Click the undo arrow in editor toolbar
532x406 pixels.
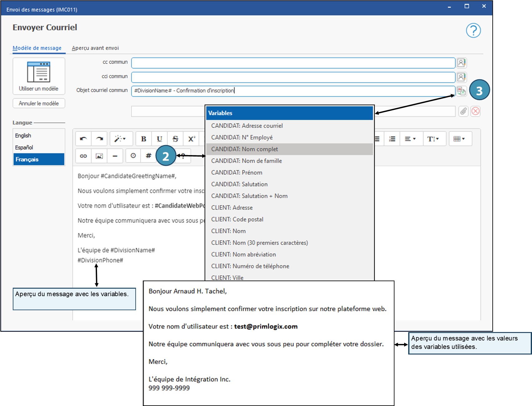(83, 139)
